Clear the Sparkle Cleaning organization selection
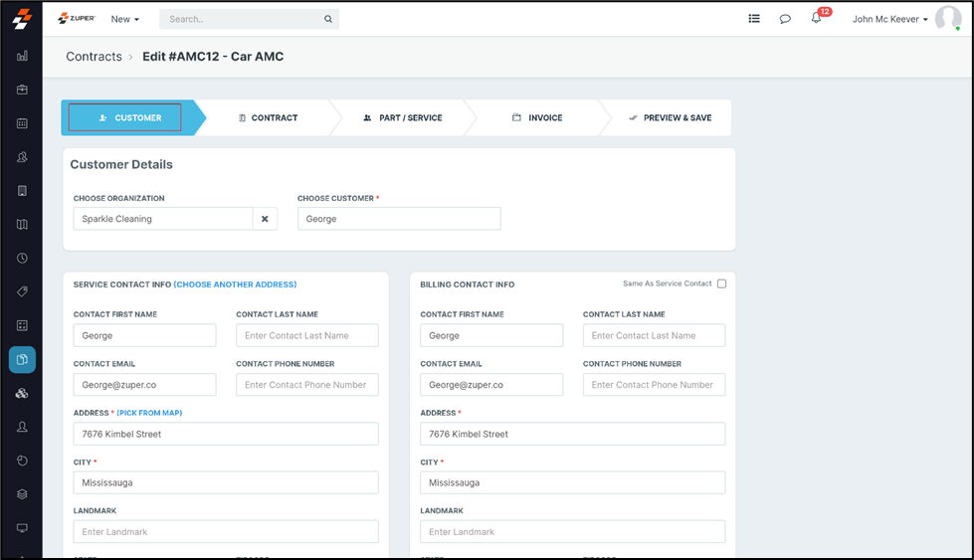The image size is (974, 560). pos(265,219)
